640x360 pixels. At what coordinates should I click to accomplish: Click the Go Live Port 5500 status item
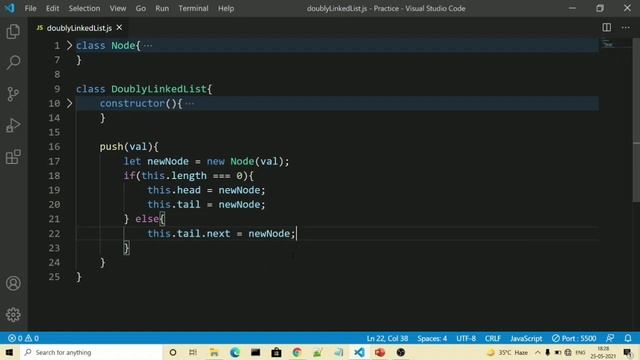(574, 338)
